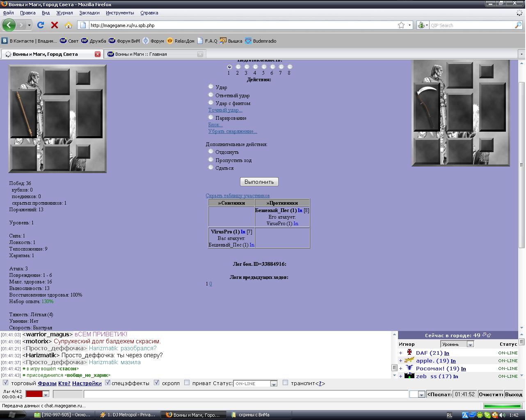Click the chat message input field
The image size is (526, 420).
[x=246, y=394]
